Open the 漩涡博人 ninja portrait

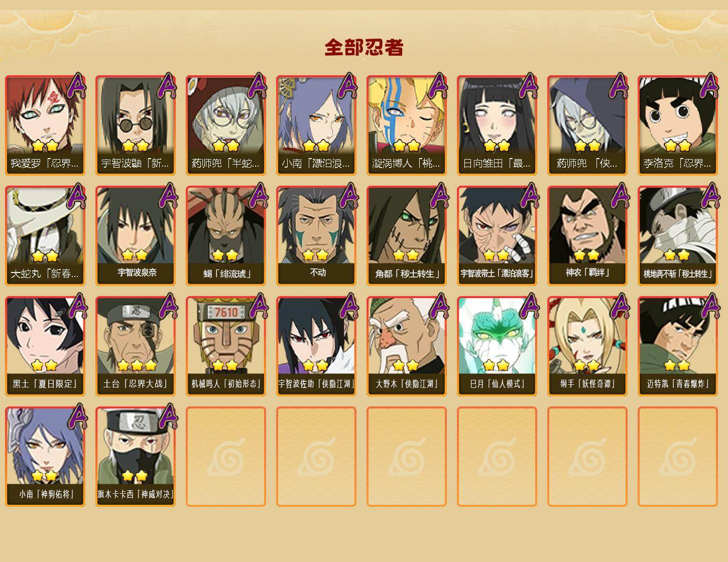[x=407, y=125]
